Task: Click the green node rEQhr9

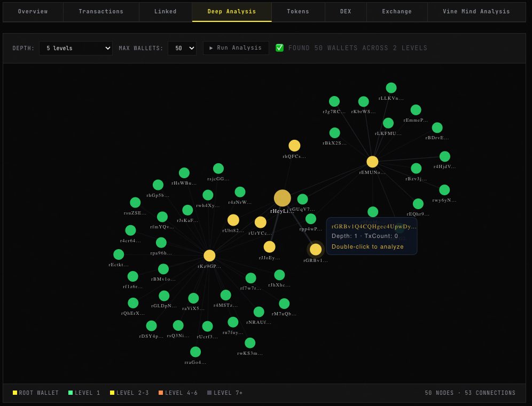Action: click(418, 204)
